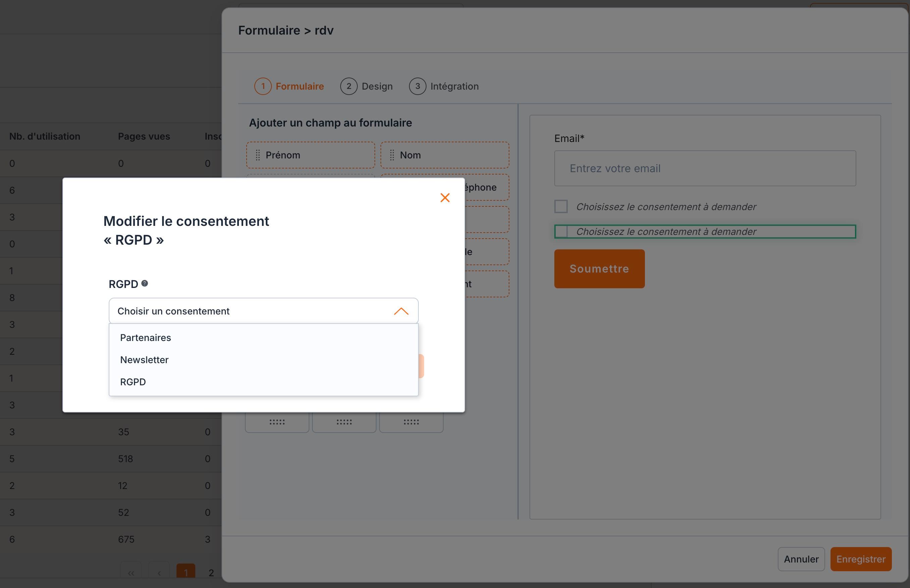This screenshot has height=588, width=910.
Task: Click the Formulaire > rdv title
Action: click(x=286, y=30)
